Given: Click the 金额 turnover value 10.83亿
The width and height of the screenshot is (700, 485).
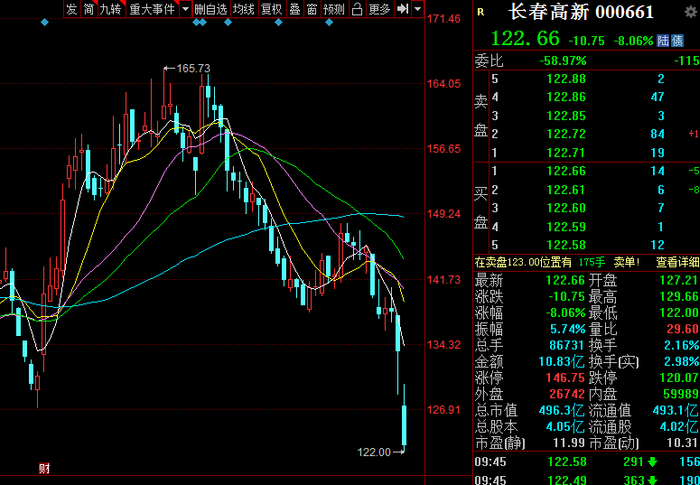Looking at the screenshot, I should 562,361.
